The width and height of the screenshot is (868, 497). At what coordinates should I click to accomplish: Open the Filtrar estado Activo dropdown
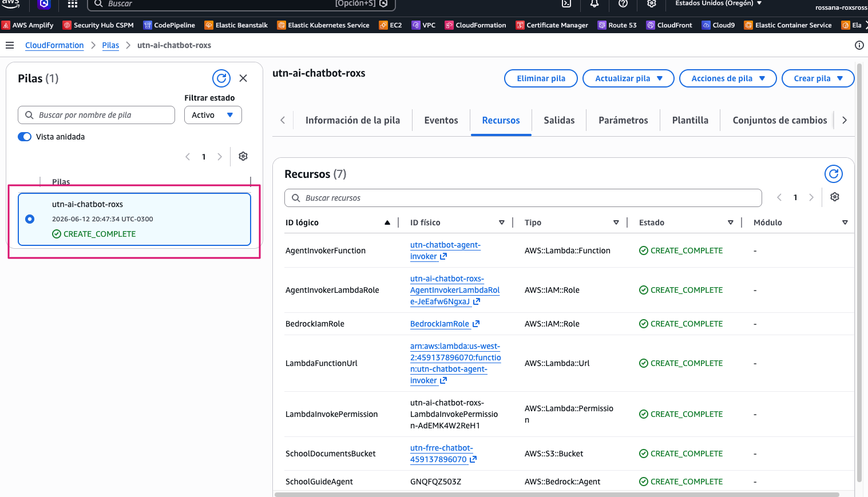pos(213,115)
